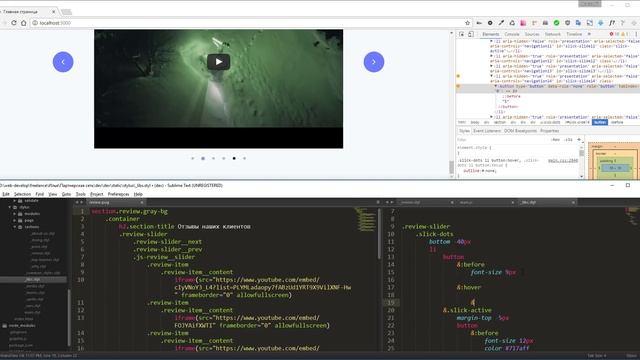The image size is (640, 360).
Task: Click the DevTools error count indicator
Action: click(x=613, y=34)
